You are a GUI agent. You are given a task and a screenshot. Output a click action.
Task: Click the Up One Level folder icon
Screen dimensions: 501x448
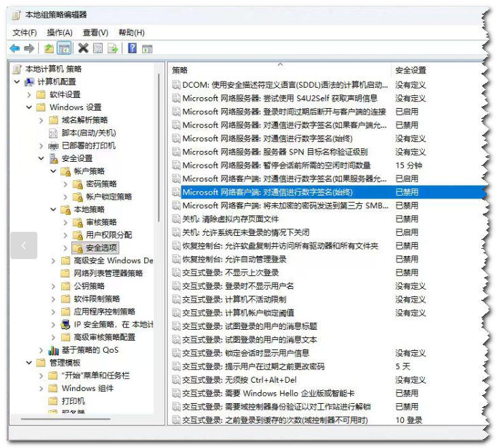pyautogui.click(x=48, y=48)
